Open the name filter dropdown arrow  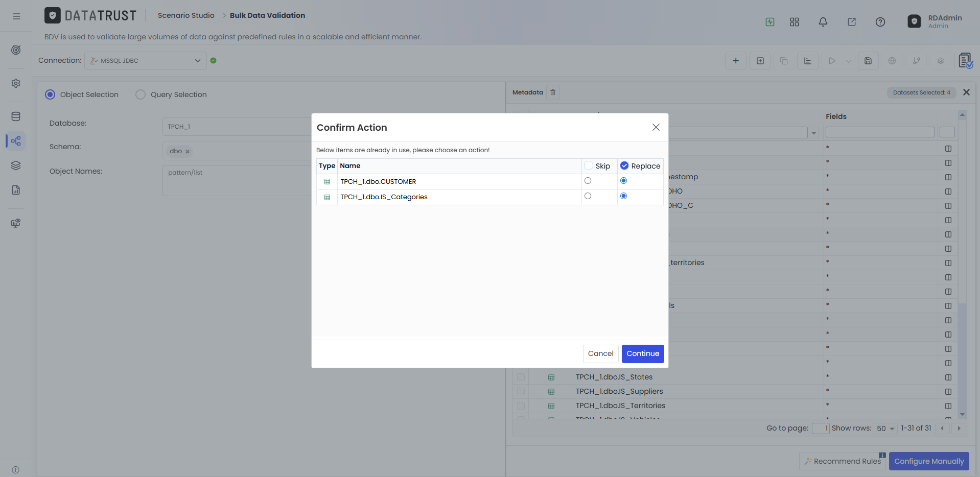[814, 133]
